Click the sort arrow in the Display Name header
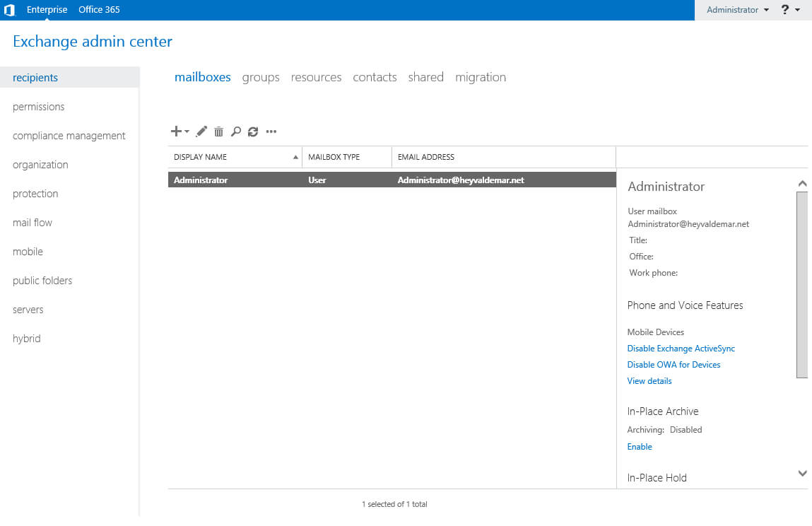Image resolution: width=812 pixels, height=526 pixels. click(x=295, y=157)
